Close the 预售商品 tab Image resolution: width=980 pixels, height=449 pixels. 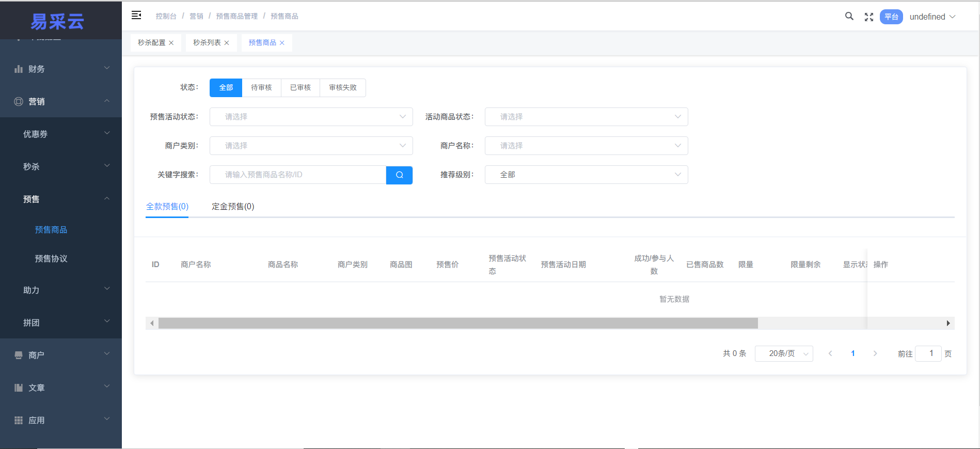pos(282,43)
